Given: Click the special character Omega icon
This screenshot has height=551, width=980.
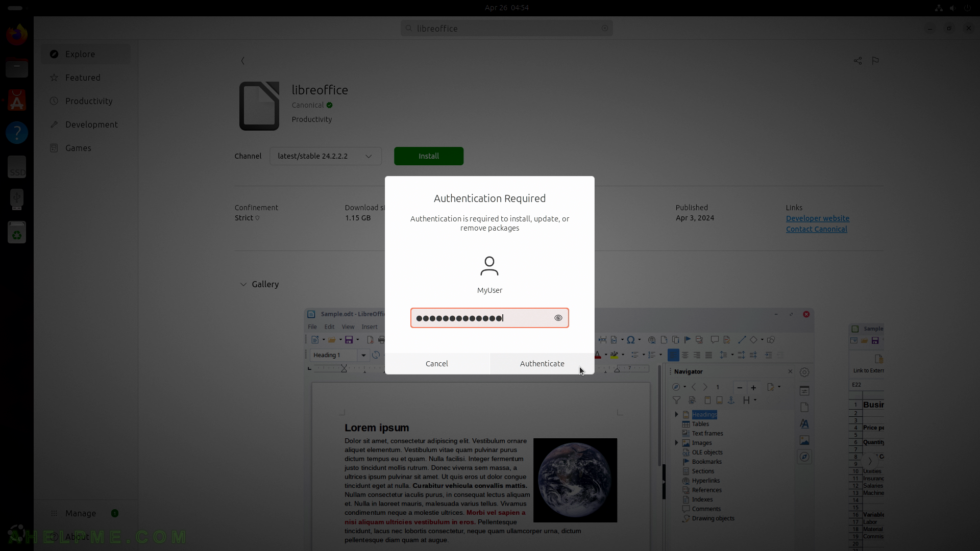Looking at the screenshot, I should [x=631, y=340].
